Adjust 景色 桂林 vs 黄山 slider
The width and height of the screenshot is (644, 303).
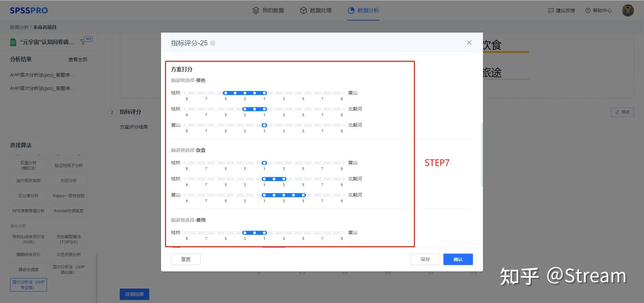tap(264, 93)
